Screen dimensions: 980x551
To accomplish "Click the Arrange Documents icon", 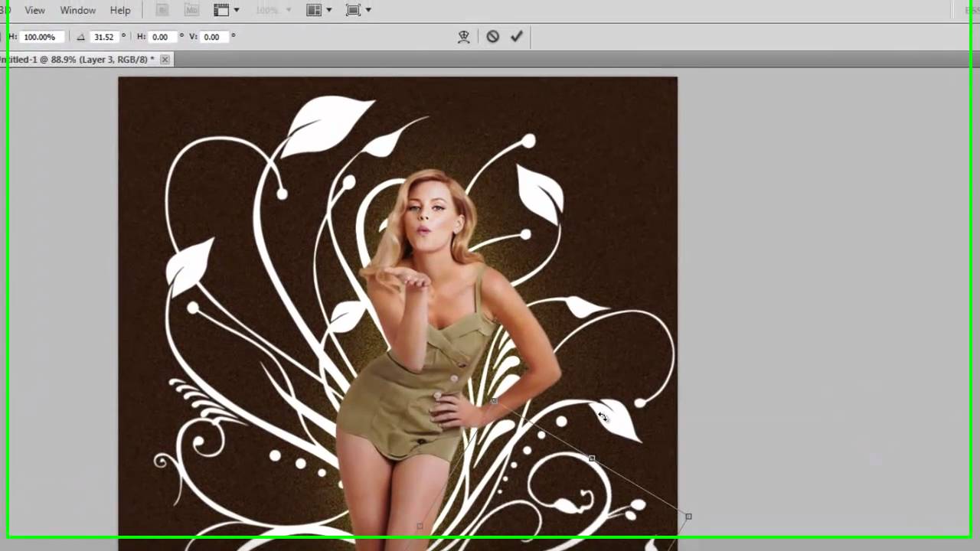I will click(314, 10).
